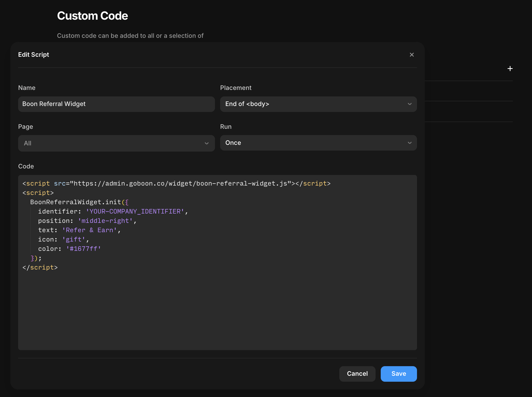This screenshot has height=397, width=532.
Task: Click the opening <script> tag on line two
Action: pyautogui.click(x=38, y=193)
